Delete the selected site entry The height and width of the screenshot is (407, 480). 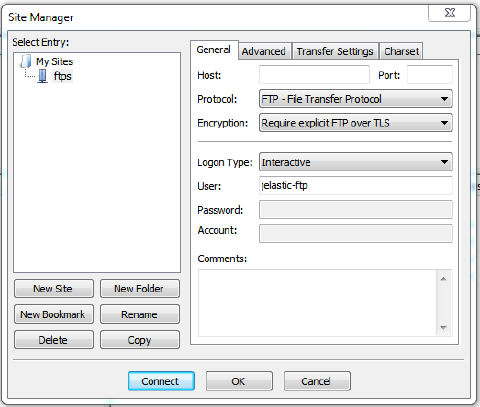pos(54,340)
